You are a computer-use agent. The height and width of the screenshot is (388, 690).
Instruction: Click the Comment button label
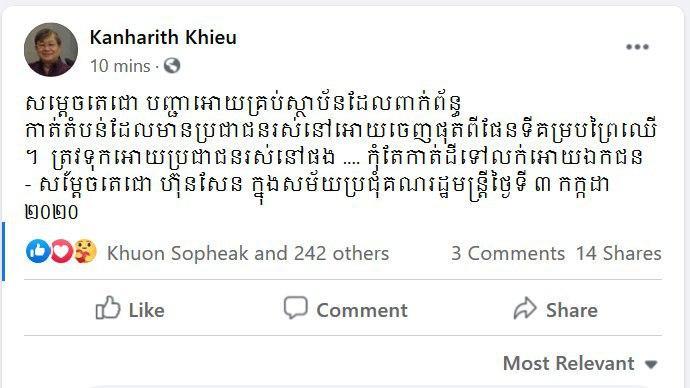click(362, 311)
